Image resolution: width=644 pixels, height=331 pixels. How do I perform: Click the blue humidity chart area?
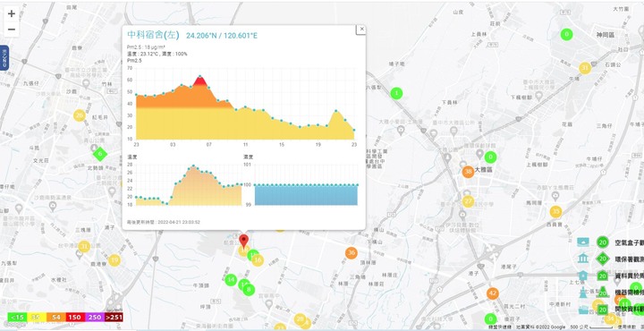(x=306, y=195)
